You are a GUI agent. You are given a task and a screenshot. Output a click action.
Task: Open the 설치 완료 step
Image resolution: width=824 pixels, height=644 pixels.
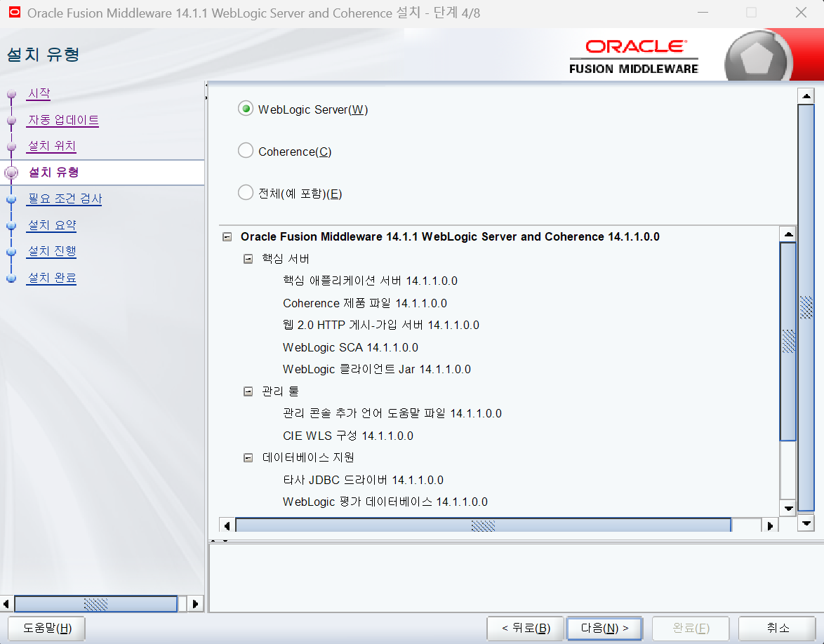[51, 277]
